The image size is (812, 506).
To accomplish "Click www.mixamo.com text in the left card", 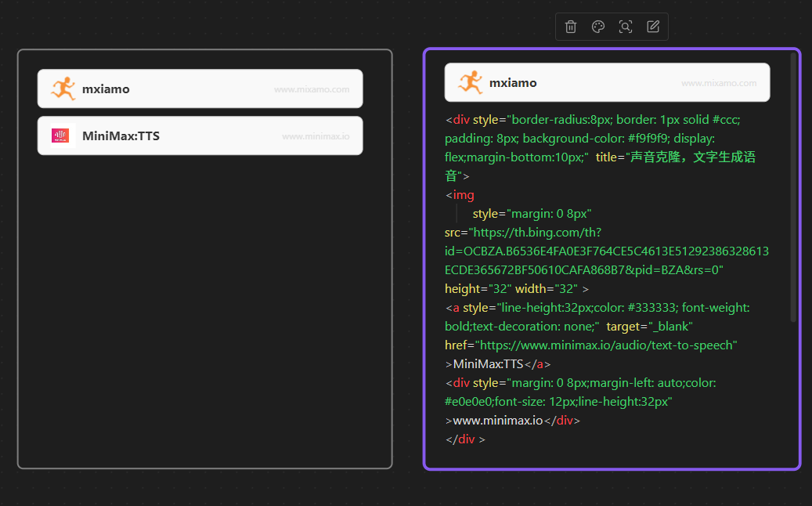I will pyautogui.click(x=312, y=89).
